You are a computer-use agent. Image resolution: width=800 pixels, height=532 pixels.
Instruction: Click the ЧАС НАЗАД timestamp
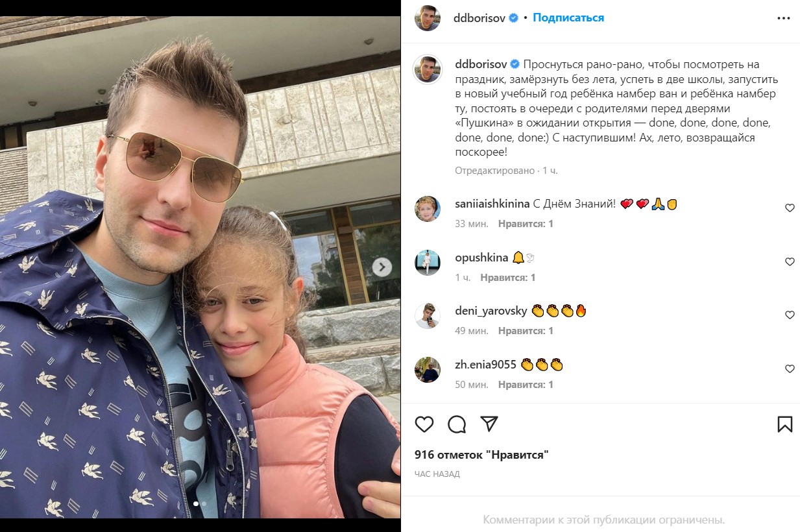(437, 474)
